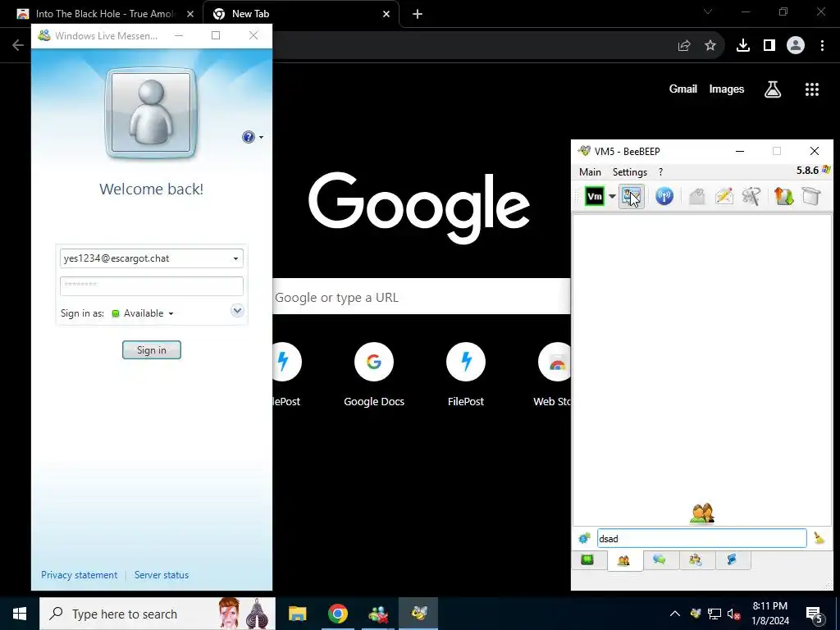Open Chrome profile avatar icon

click(796, 46)
